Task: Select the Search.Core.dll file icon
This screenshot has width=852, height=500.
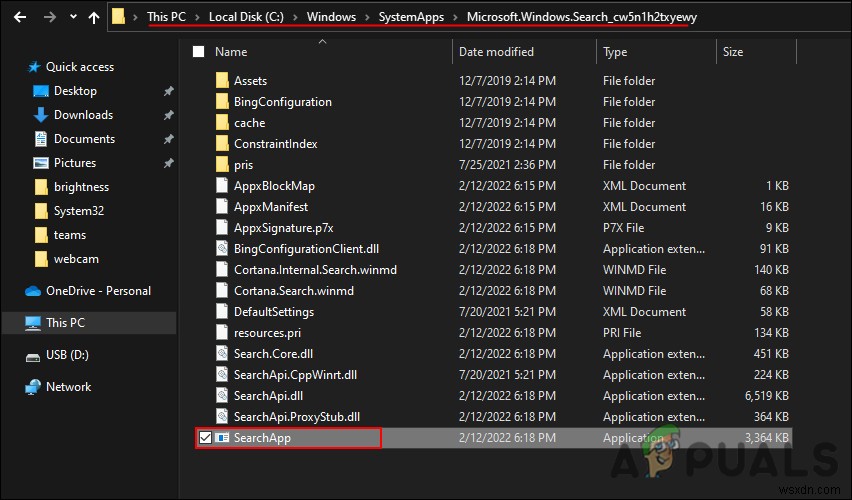Action: 222,353
